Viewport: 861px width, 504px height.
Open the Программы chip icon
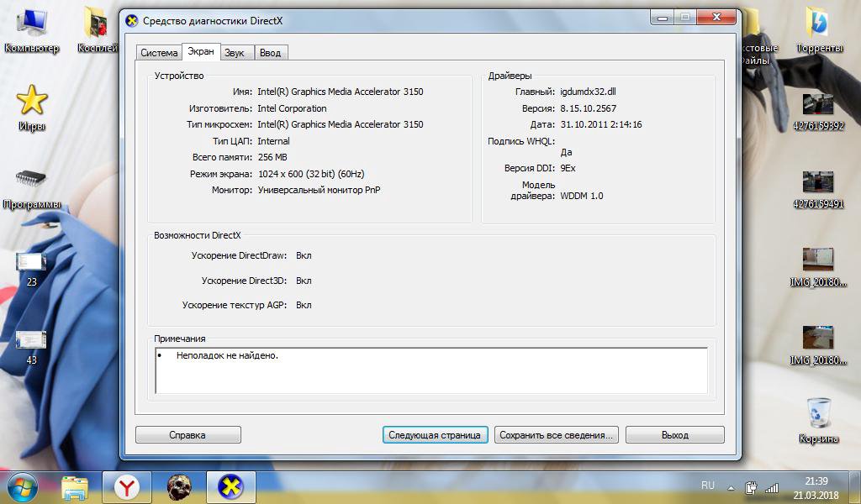(x=31, y=188)
